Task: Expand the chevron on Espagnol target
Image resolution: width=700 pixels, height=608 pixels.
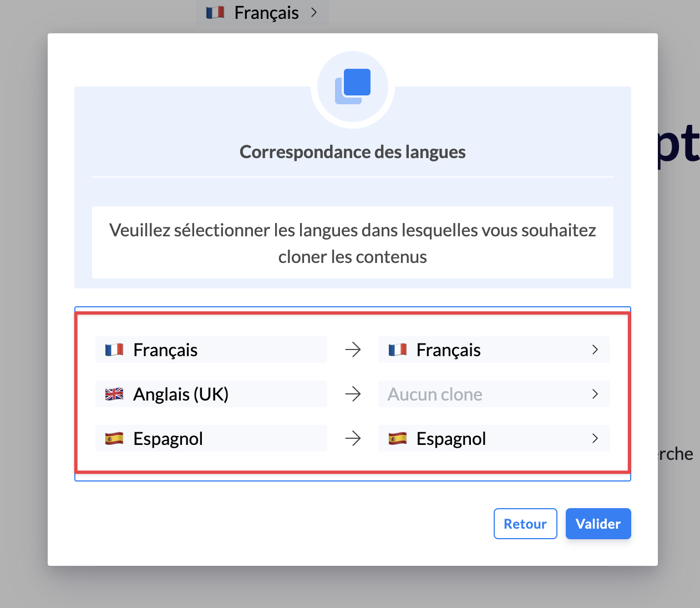Action: coord(595,439)
